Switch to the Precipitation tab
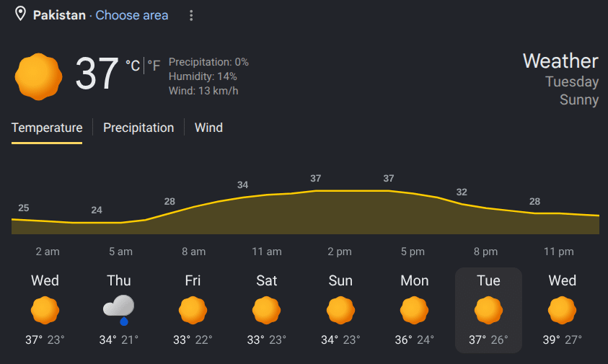 [138, 128]
